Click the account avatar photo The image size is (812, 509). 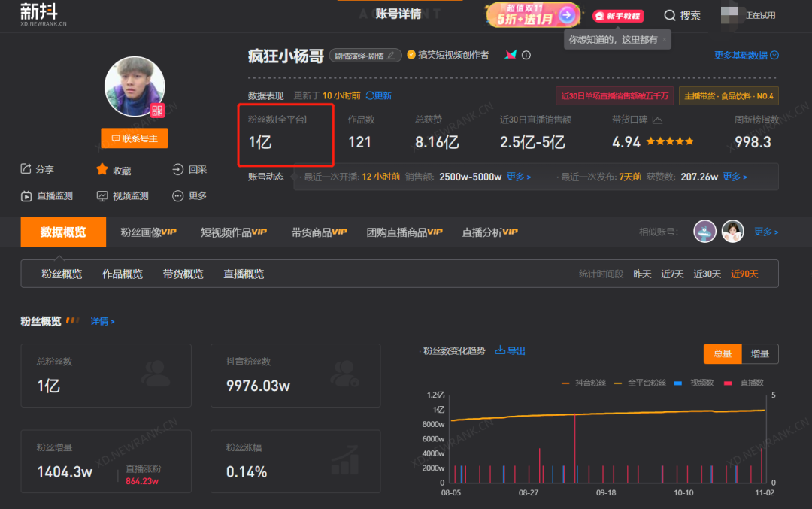135,86
